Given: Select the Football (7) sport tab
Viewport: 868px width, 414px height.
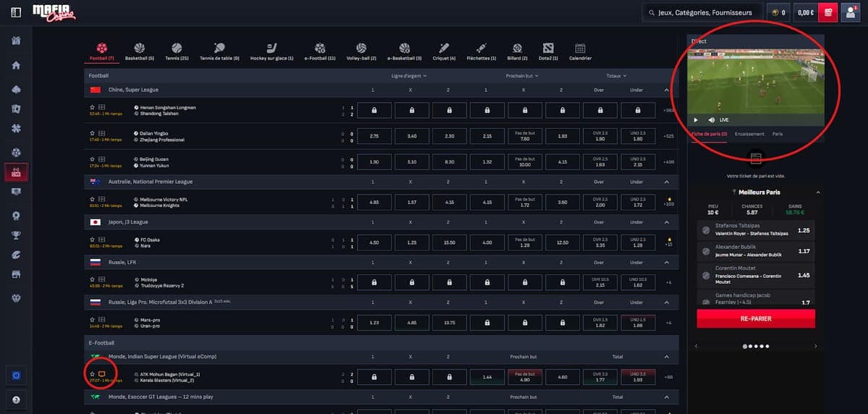Looking at the screenshot, I should (x=101, y=51).
